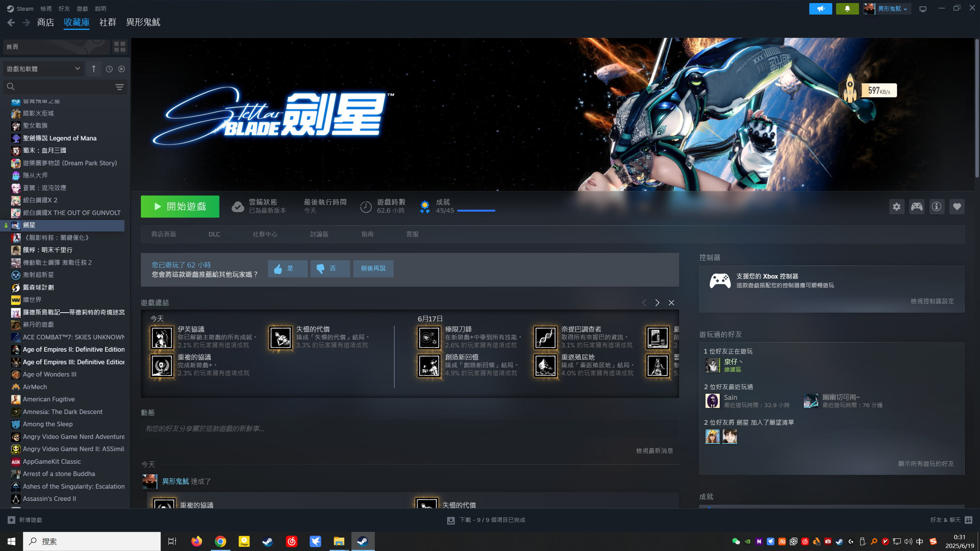This screenshot has width=980, height=551.
Task: Open Chrome from the taskbar
Action: pyautogui.click(x=220, y=541)
